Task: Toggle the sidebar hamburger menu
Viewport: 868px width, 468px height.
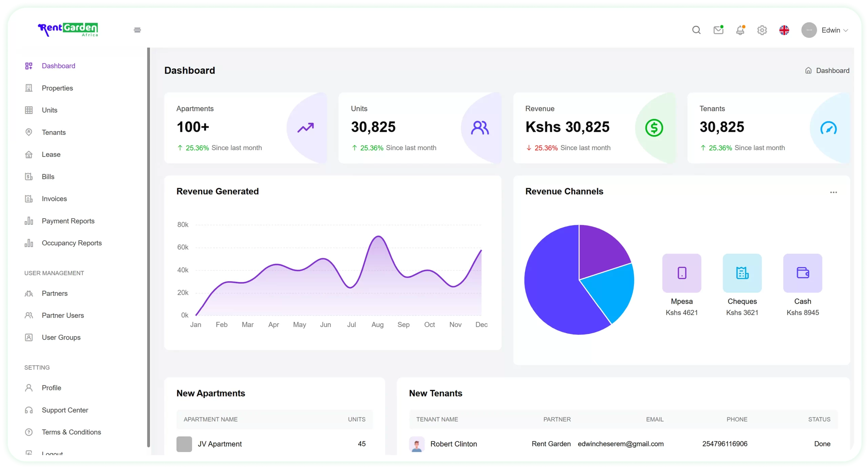Action: pos(137,30)
